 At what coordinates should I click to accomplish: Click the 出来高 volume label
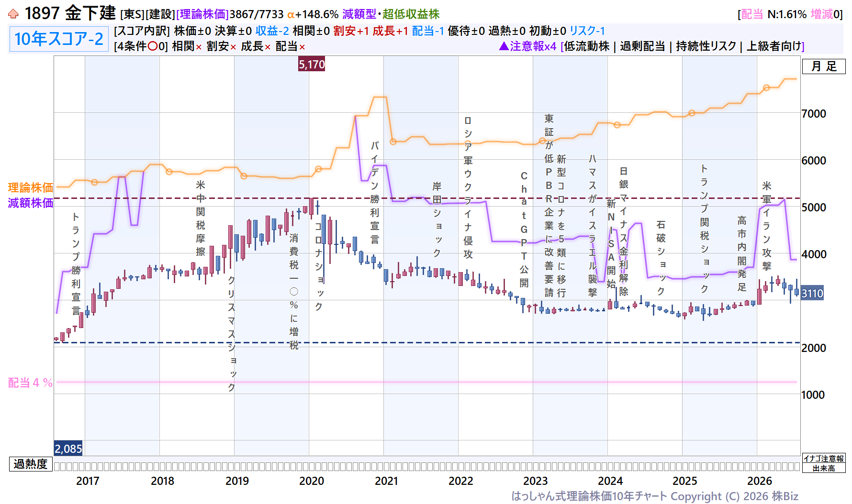pos(824,468)
